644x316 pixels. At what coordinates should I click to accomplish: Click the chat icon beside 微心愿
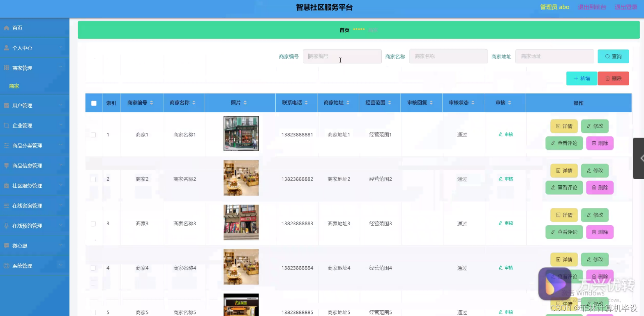[x=6, y=246]
